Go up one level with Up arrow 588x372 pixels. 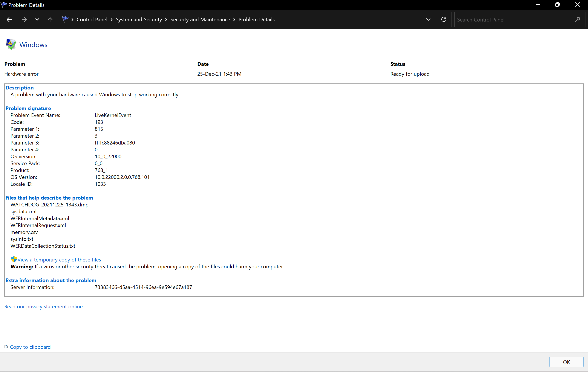pyautogui.click(x=50, y=20)
